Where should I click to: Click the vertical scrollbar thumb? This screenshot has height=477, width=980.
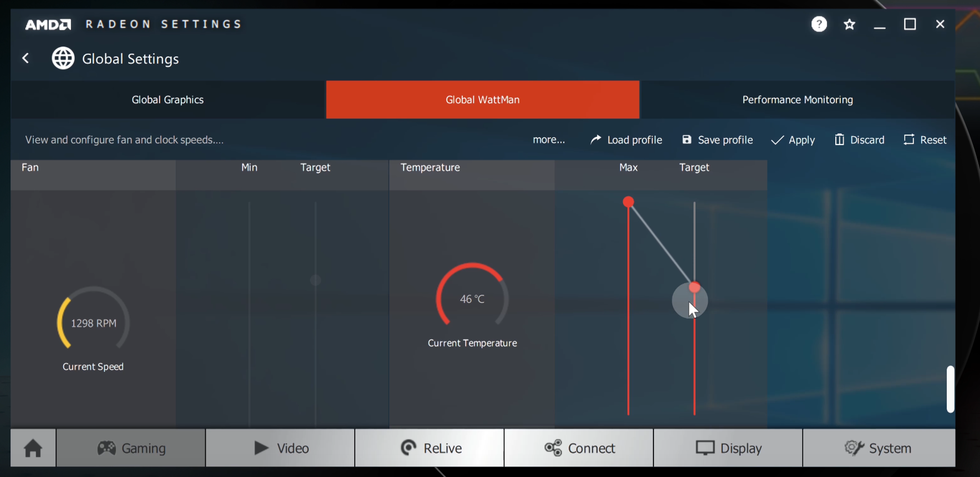[950, 389]
